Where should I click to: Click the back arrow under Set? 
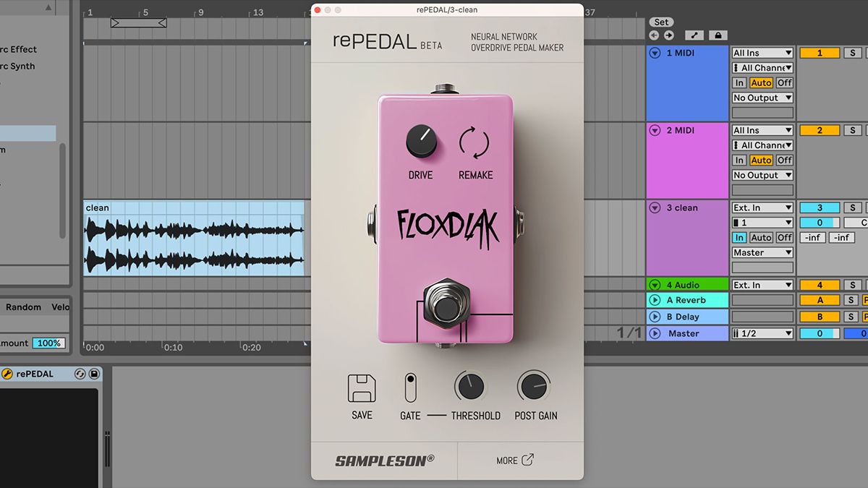(x=654, y=35)
